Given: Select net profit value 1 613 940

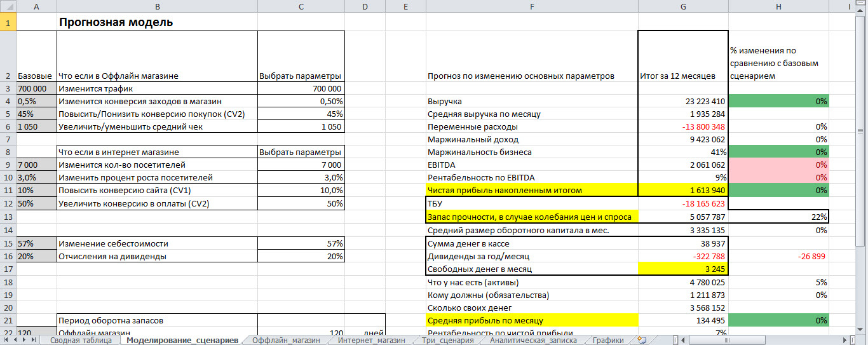Looking at the screenshot, I should [x=683, y=190].
